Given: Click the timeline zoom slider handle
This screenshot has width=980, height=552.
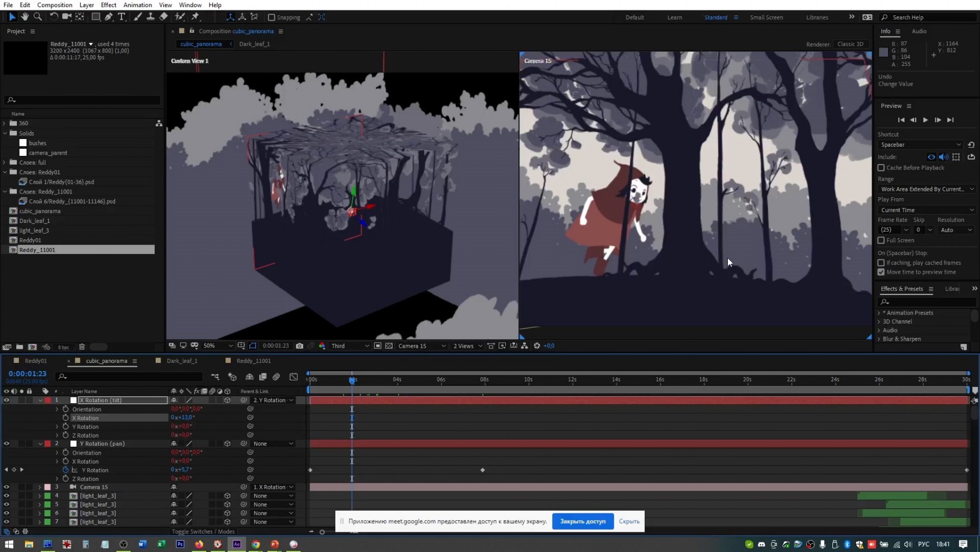Looking at the screenshot, I should [322, 532].
